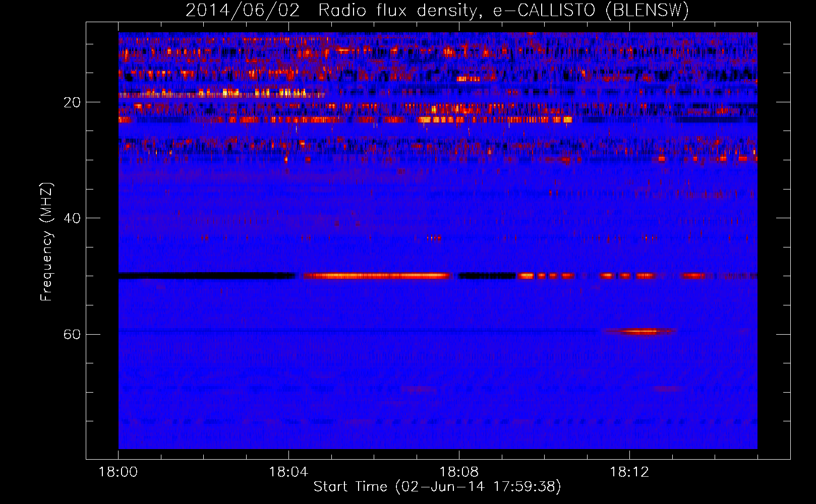Click the '18:04' time tick label
This screenshot has width=816, height=504.
(x=288, y=472)
